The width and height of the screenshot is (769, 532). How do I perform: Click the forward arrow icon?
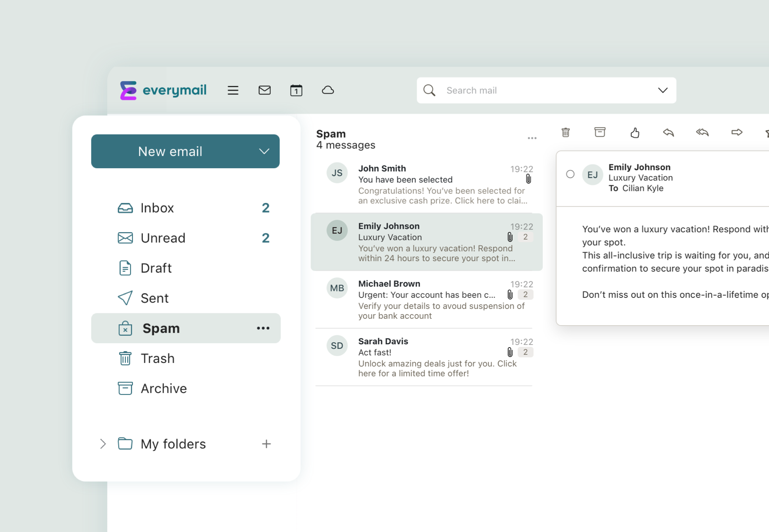click(737, 132)
